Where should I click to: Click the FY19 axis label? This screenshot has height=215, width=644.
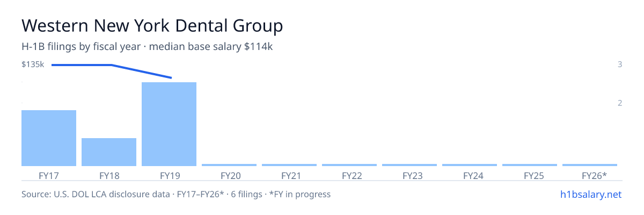tap(169, 175)
